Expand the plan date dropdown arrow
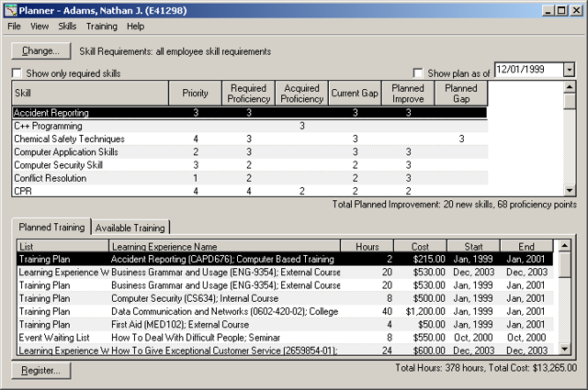588x390 pixels. 569,70
